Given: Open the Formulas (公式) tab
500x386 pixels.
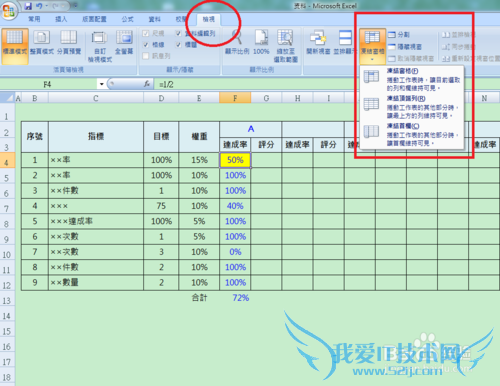Looking at the screenshot, I should click(x=127, y=19).
